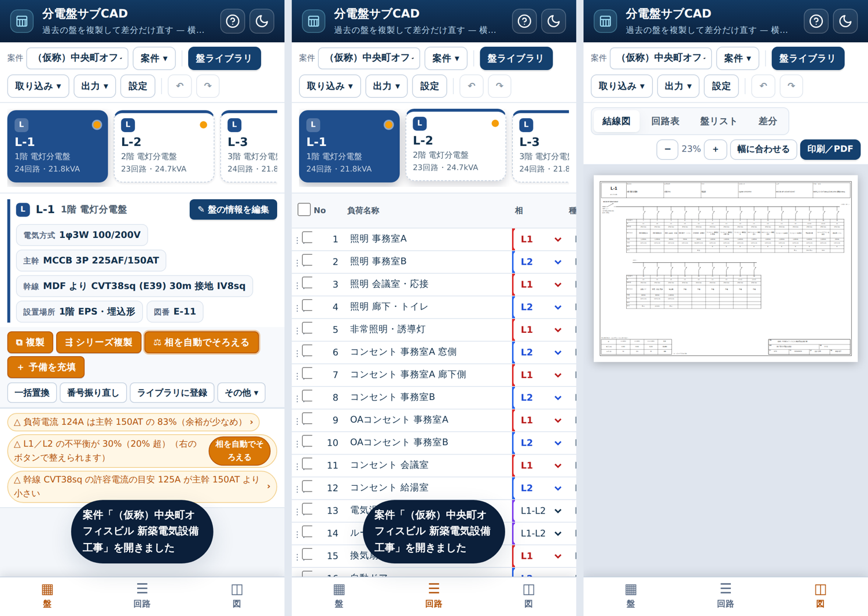
Task: Open the 案件 dropdown in the right panel
Action: click(x=737, y=58)
